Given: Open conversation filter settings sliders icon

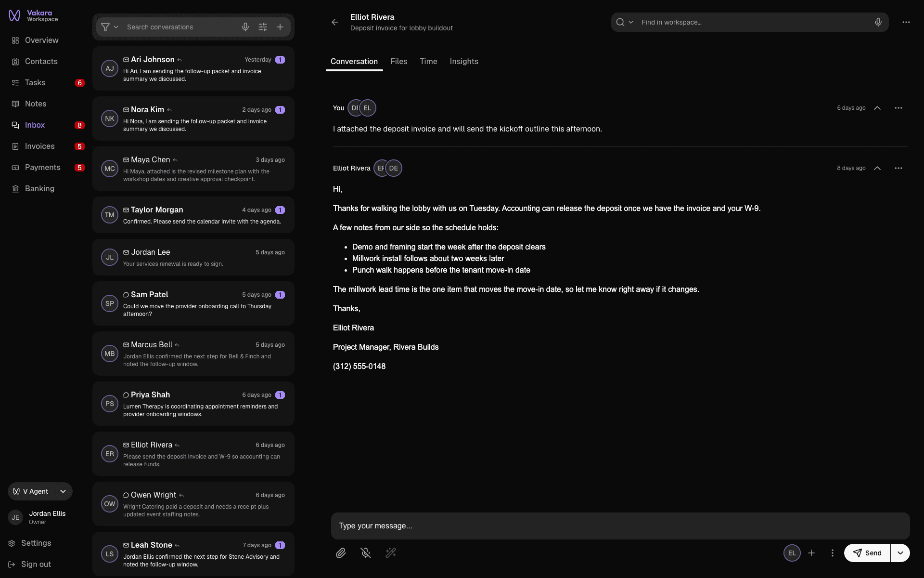Looking at the screenshot, I should tap(263, 27).
